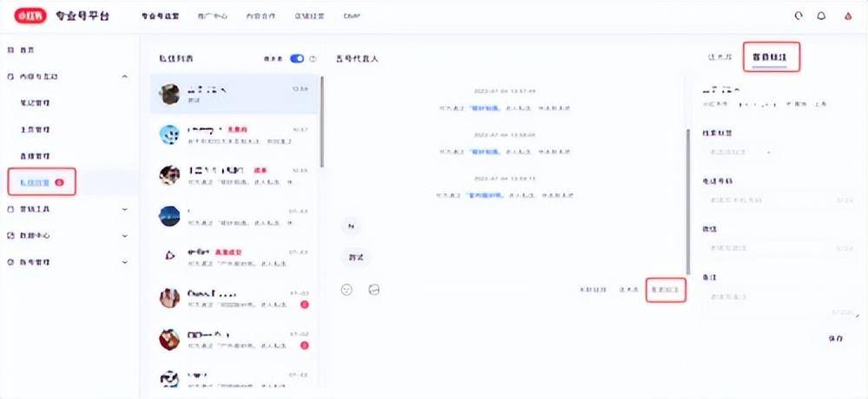Viewport: 868px width, 399px height.
Task: Click the 备注 text area
Action: tap(780, 302)
